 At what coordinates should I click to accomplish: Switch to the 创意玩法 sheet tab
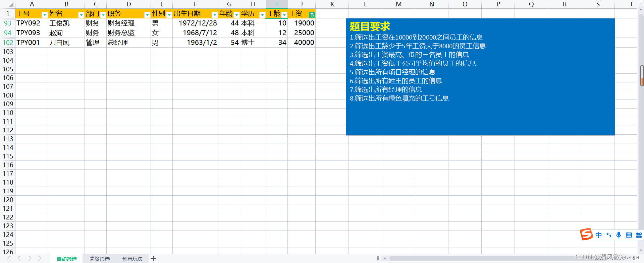point(132,259)
